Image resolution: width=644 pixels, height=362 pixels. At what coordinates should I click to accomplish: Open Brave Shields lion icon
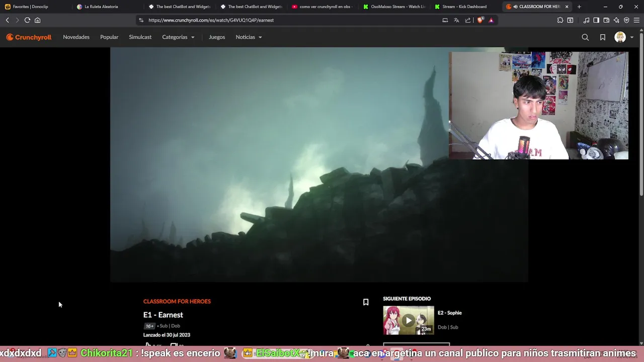[480, 20]
